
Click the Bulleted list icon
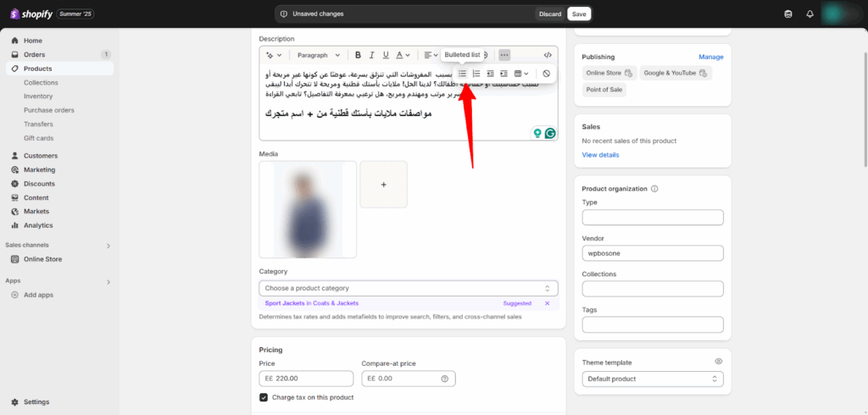tap(463, 74)
